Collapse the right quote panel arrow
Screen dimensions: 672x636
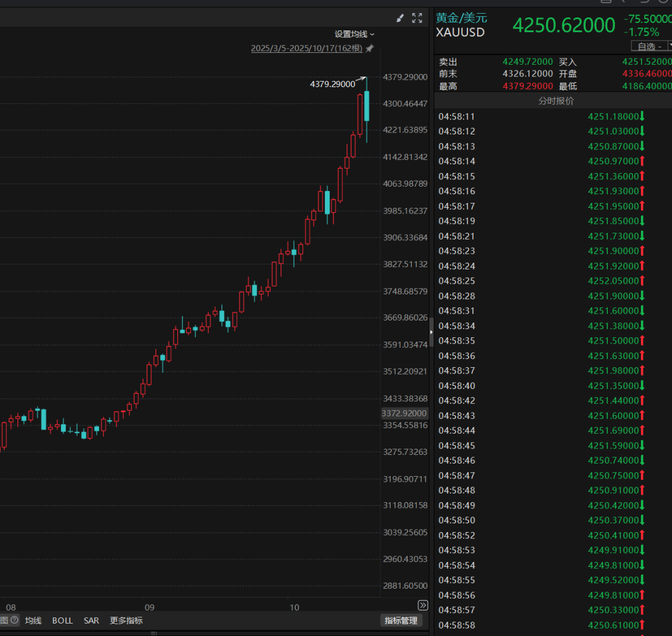coord(431,332)
